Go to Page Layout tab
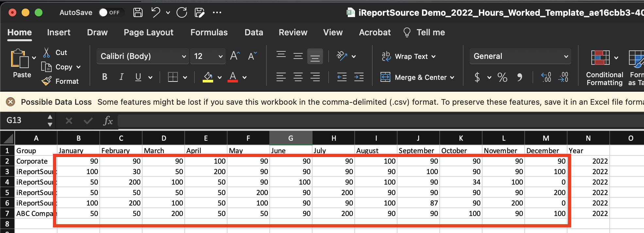Image resolution: width=644 pixels, height=233 pixels. pyautogui.click(x=148, y=32)
